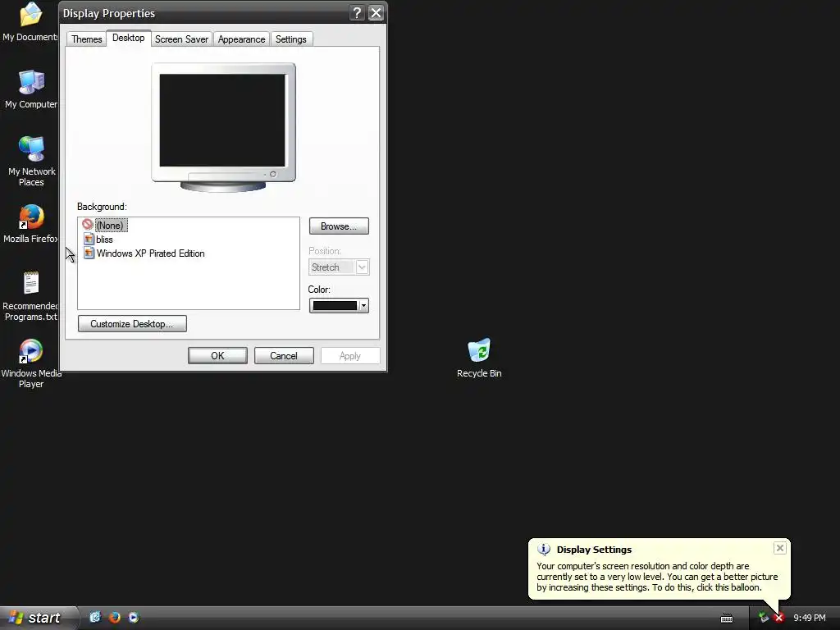Click the greyed Apply button
Image resolution: width=840 pixels, height=630 pixels.
click(x=350, y=356)
